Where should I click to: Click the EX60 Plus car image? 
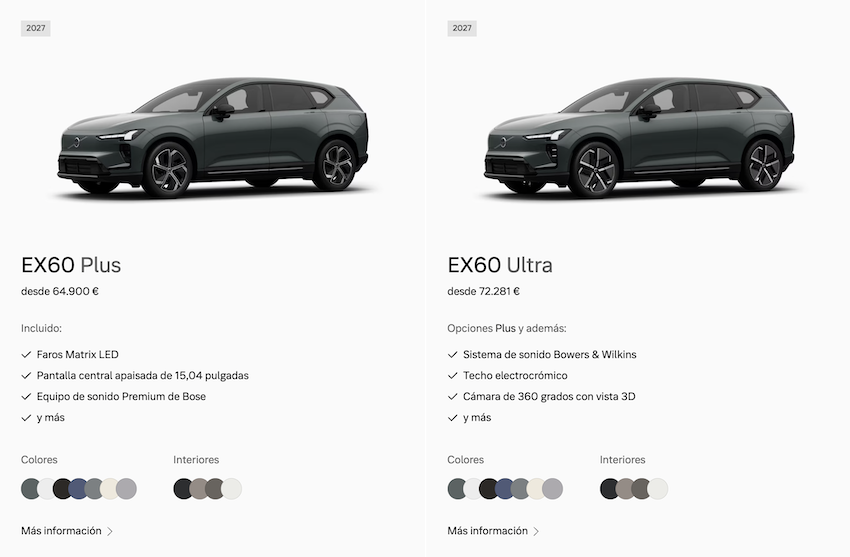click(x=213, y=137)
